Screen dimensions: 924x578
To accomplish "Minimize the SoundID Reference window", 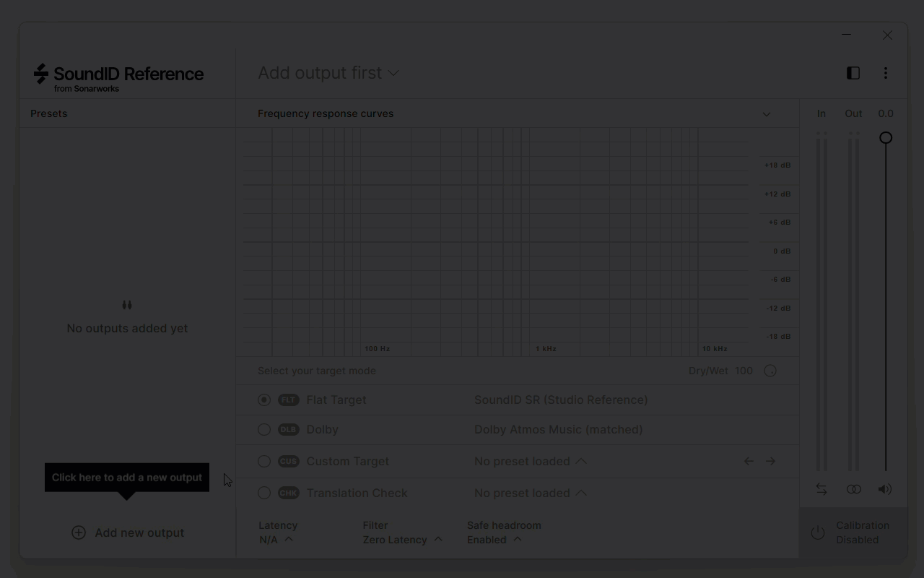I will 847,35.
